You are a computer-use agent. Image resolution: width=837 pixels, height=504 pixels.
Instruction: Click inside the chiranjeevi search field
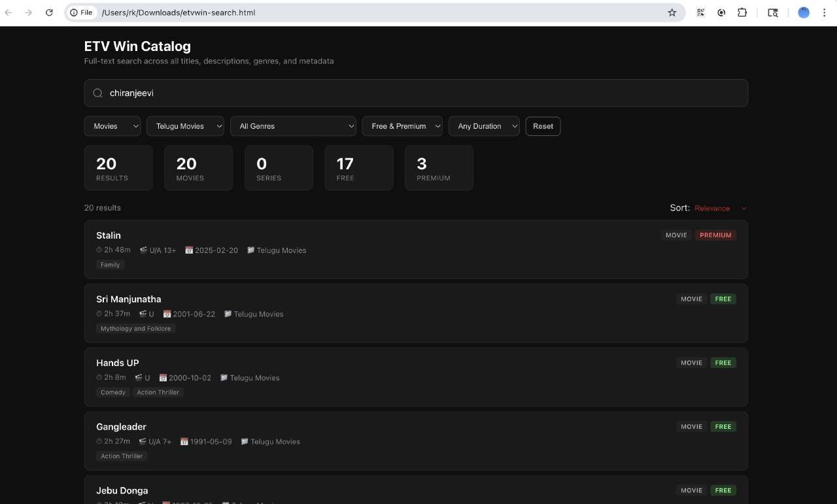click(x=262, y=93)
